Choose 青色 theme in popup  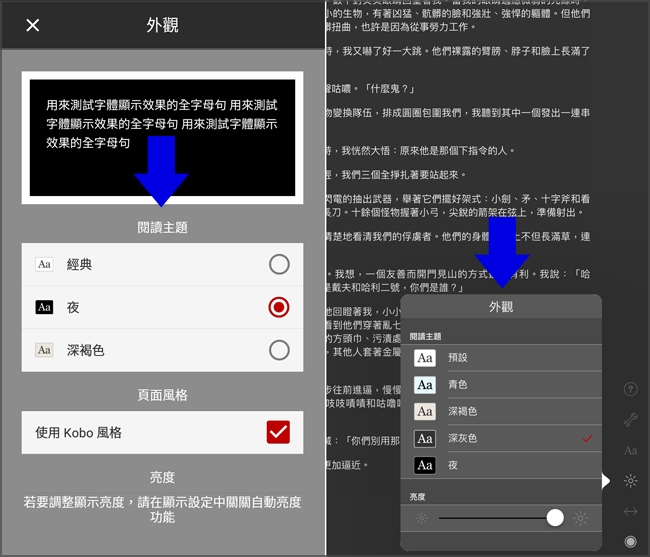pyautogui.click(x=501, y=385)
